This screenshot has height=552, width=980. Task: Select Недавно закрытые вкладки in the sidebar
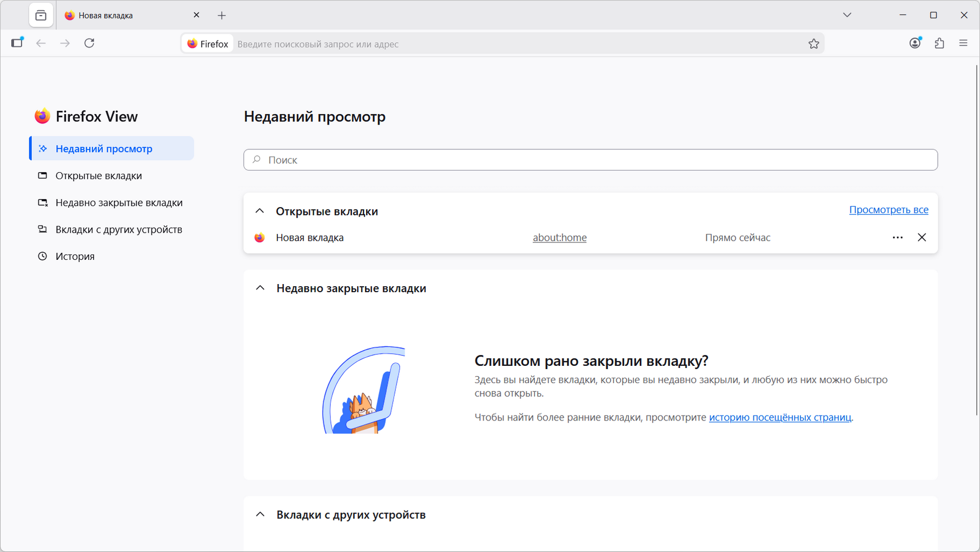(x=119, y=202)
